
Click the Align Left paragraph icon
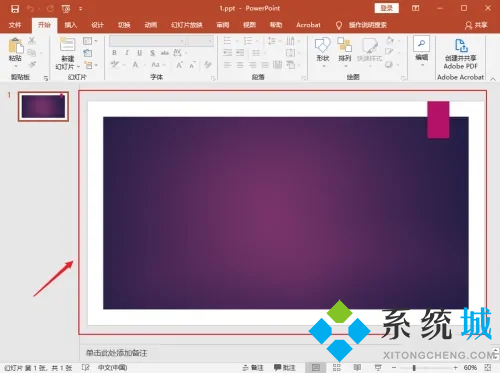click(228, 65)
